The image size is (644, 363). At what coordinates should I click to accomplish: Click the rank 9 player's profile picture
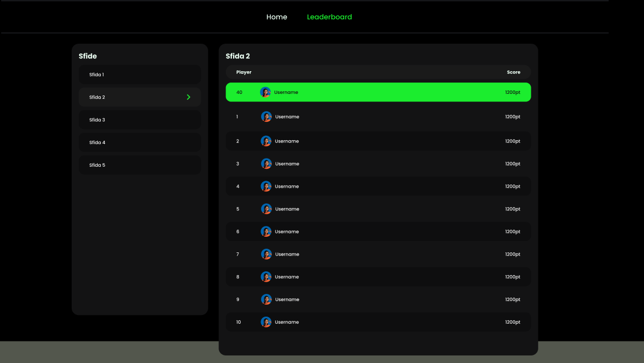pyautogui.click(x=266, y=299)
